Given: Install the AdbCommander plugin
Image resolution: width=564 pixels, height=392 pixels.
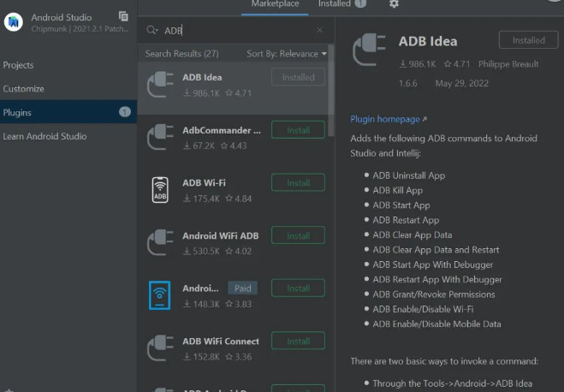Looking at the screenshot, I should 298,130.
